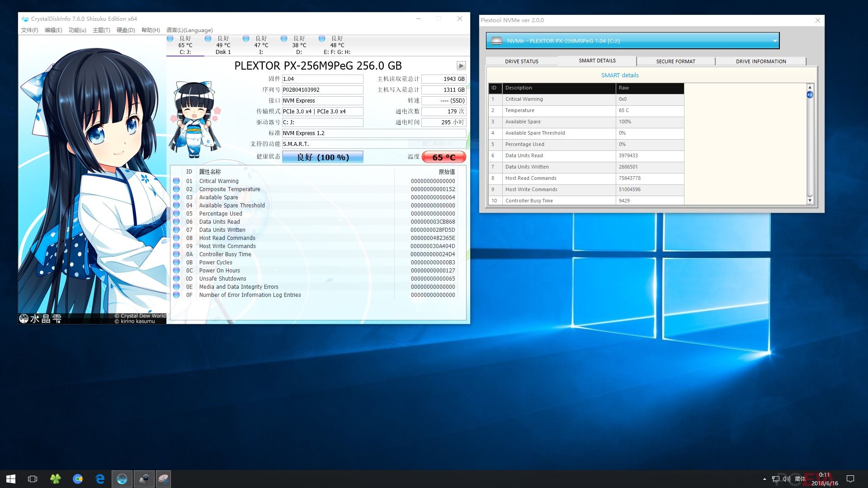Click scroll down arrow in Plextool SMART list

pos(810,201)
